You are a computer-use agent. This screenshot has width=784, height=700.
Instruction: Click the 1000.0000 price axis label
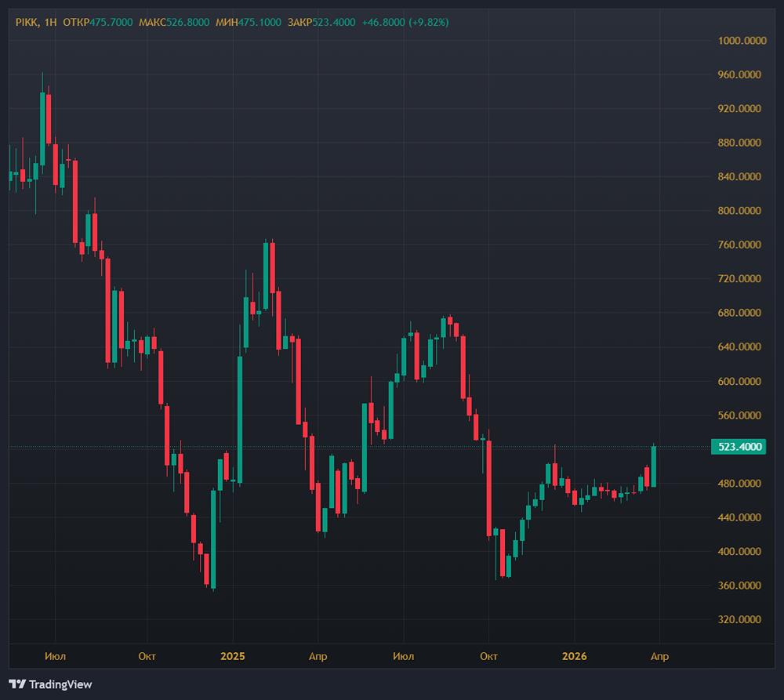(742, 41)
